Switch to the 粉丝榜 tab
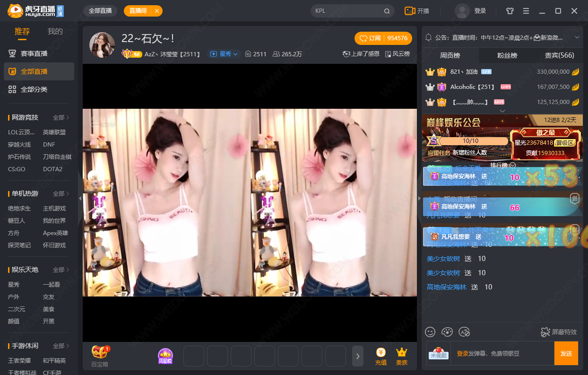588x375 pixels. click(507, 55)
